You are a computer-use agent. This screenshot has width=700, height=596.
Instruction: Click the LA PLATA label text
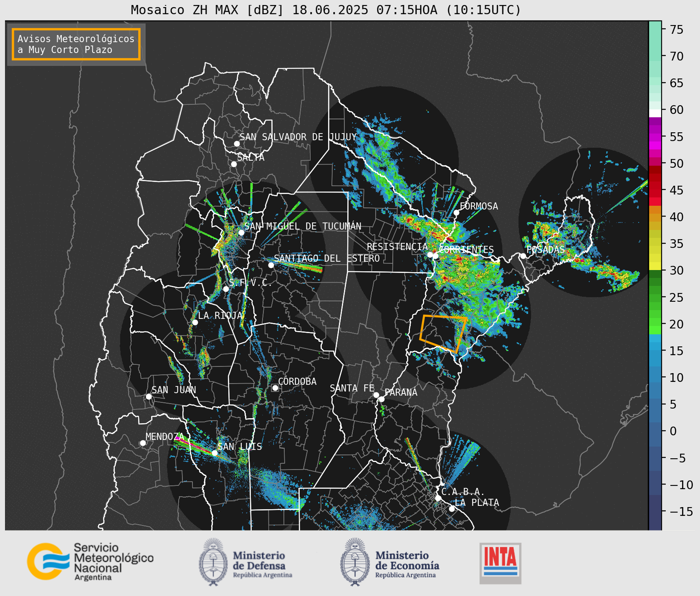coord(477,503)
